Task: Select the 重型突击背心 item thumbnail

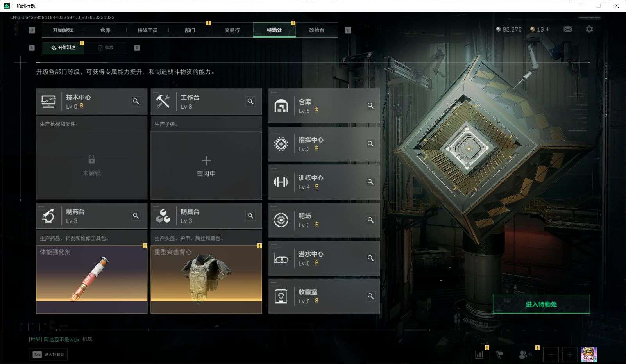Action: [206, 279]
